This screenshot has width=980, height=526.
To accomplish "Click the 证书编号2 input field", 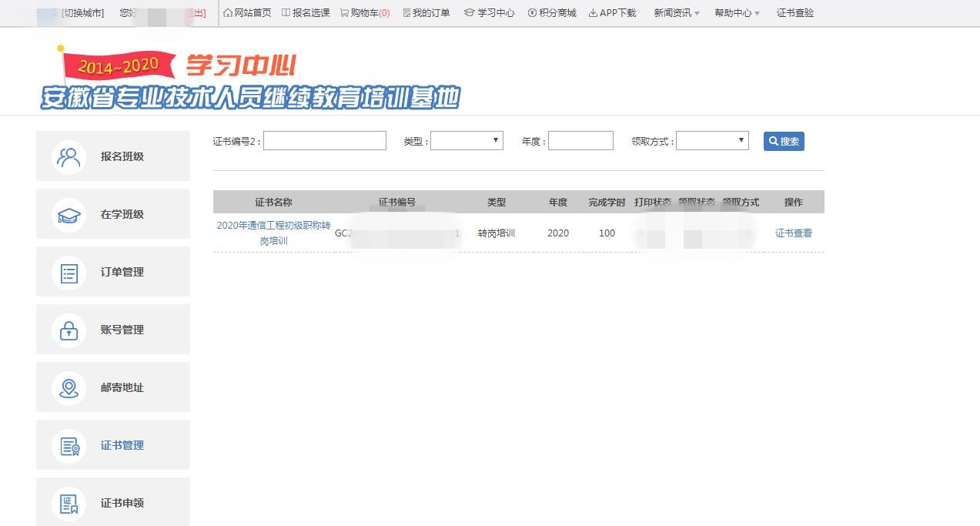I will pos(324,141).
